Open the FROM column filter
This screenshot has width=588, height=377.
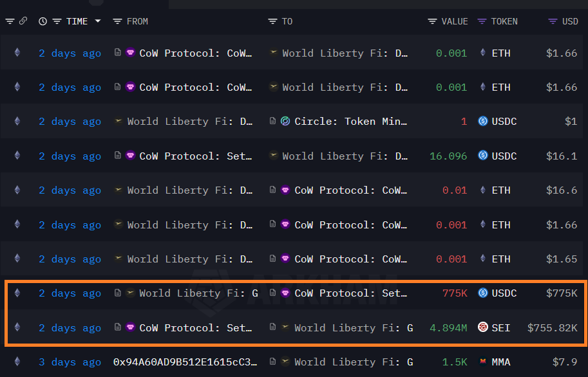pyautogui.click(x=117, y=21)
